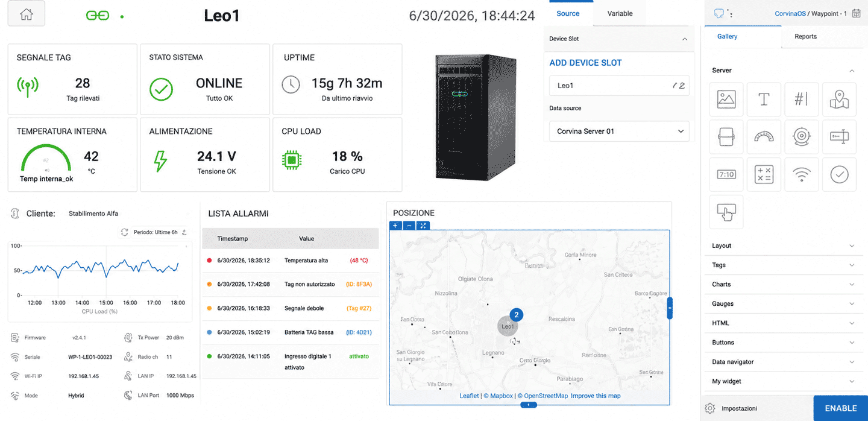The height and width of the screenshot is (421, 868).
Task: Select the map widget's bottom edge handle
Action: pos(529,405)
